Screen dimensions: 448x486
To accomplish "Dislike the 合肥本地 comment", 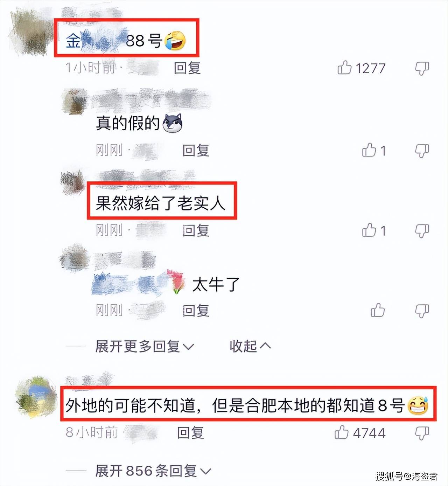I will pos(422,433).
